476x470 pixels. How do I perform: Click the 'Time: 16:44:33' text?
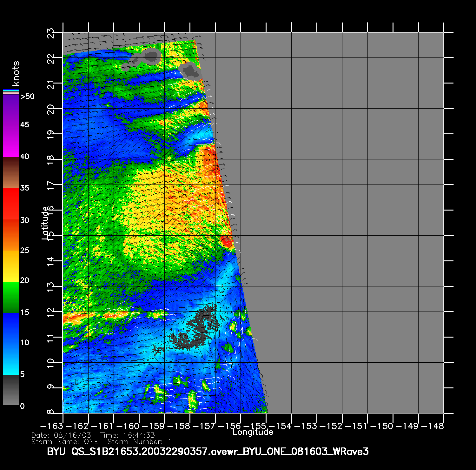[x=127, y=435]
